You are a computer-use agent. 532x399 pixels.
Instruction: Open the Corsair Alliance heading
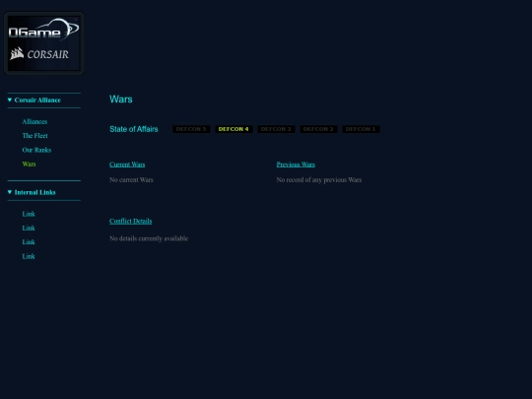pyautogui.click(x=37, y=100)
